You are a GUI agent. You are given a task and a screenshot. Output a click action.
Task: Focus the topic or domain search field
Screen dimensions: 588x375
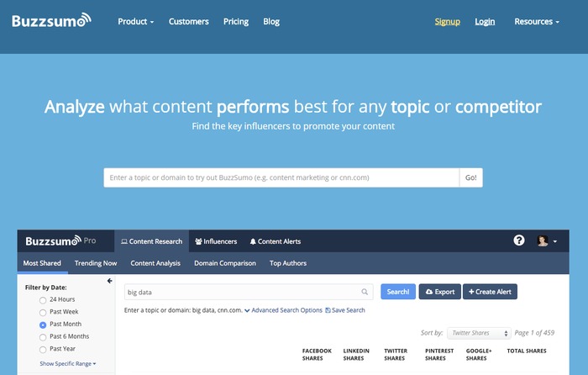click(281, 177)
